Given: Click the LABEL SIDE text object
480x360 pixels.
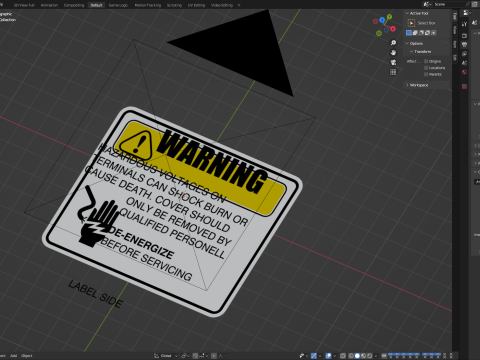Looking at the screenshot, I should pos(96,294).
